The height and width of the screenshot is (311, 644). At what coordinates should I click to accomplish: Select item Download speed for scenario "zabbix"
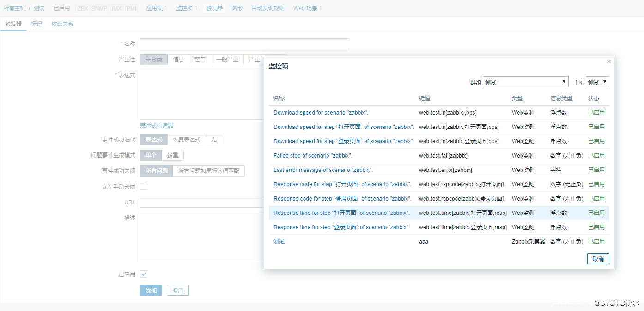(x=321, y=112)
